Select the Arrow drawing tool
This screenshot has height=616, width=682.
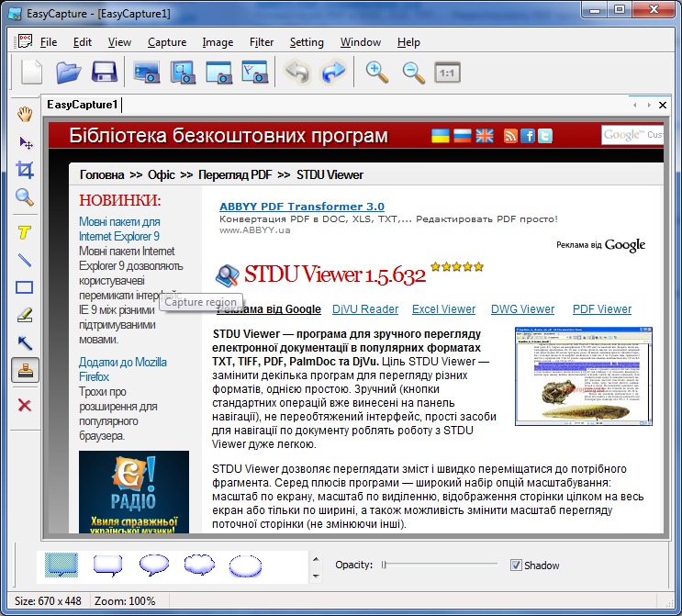25,342
